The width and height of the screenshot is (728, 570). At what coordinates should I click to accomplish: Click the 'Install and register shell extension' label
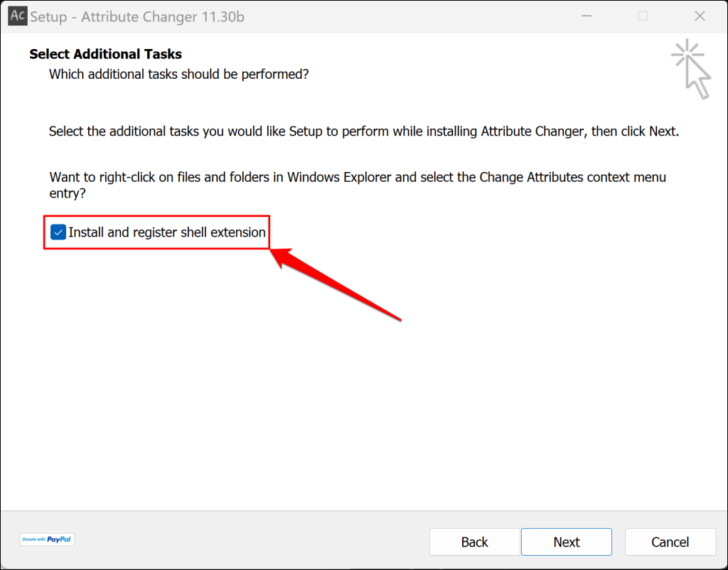tap(166, 232)
